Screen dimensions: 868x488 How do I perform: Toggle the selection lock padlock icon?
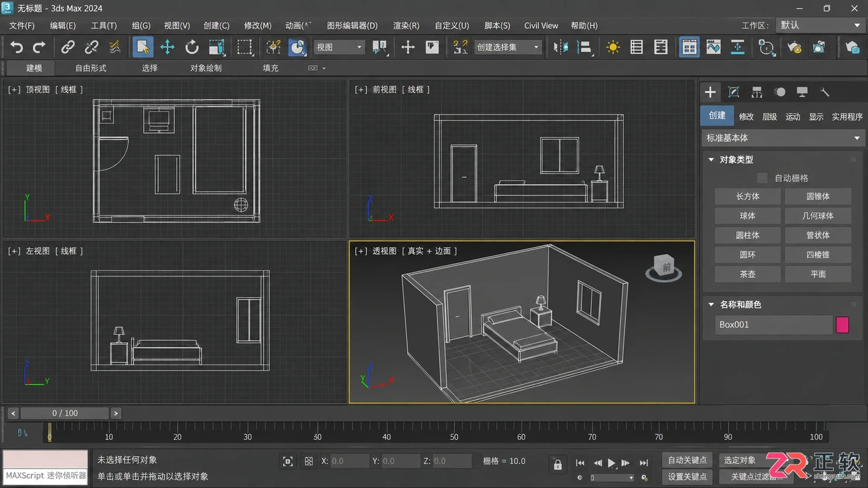(x=558, y=465)
